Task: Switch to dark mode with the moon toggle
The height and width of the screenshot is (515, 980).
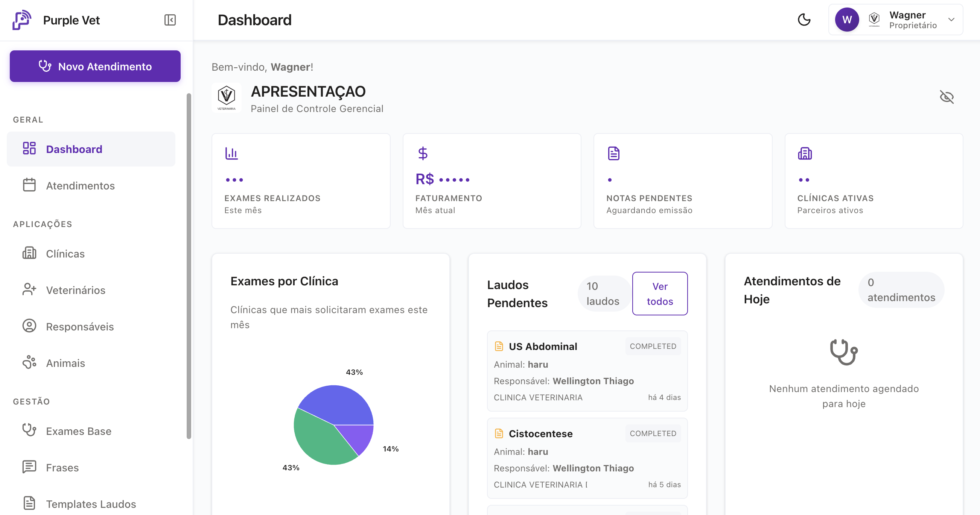Action: tap(804, 20)
